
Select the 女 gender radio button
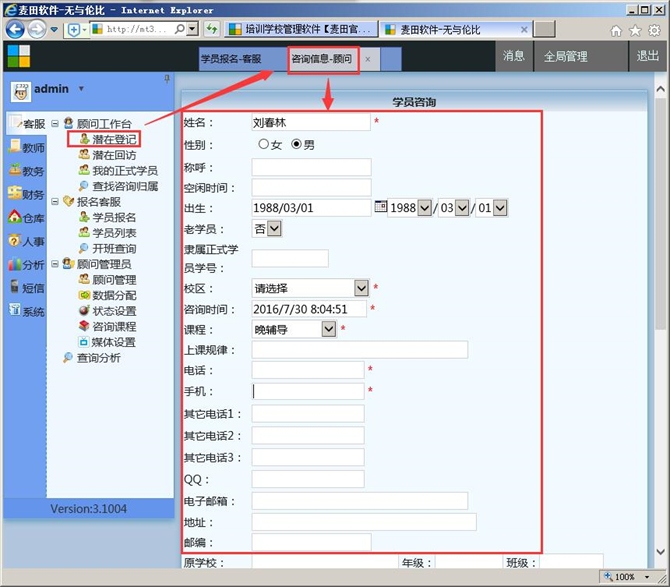[x=263, y=144]
